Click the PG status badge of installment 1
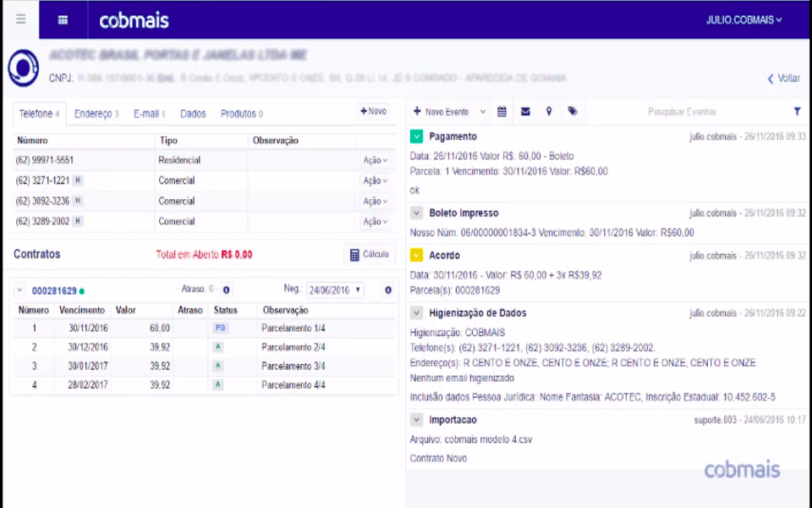 click(x=220, y=329)
